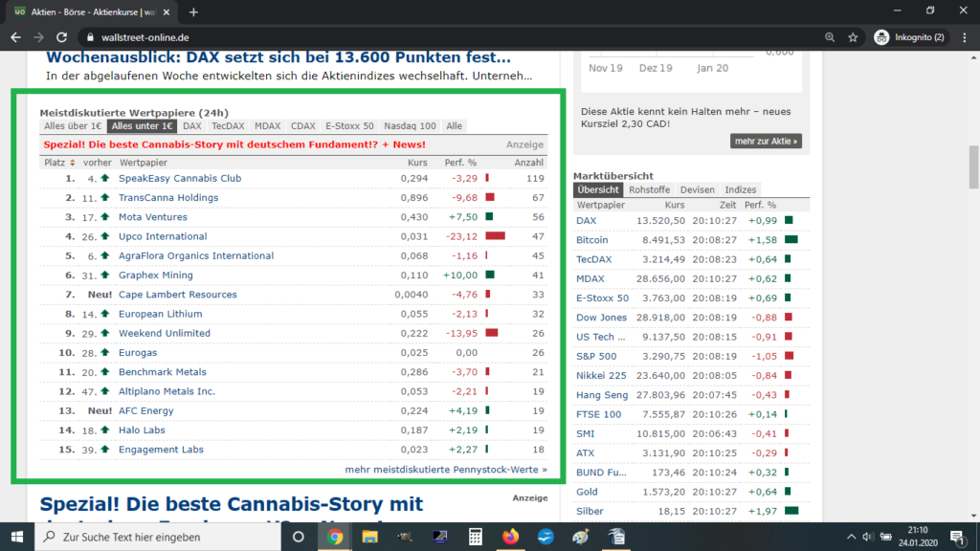
Task: Open the Gold link in Marktübersicht
Action: click(x=587, y=492)
